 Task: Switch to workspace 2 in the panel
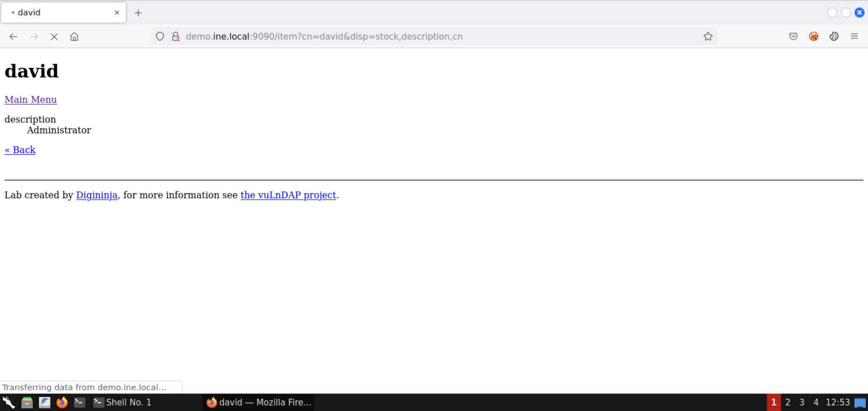(x=788, y=402)
